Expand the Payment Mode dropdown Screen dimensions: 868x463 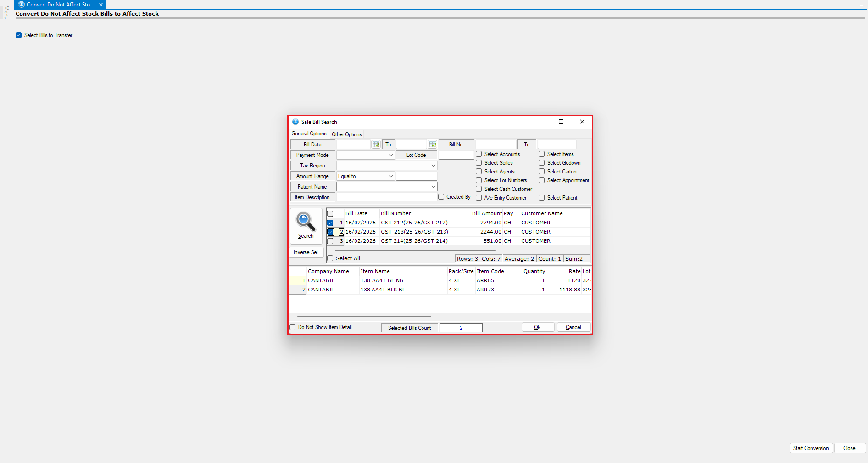coord(390,155)
